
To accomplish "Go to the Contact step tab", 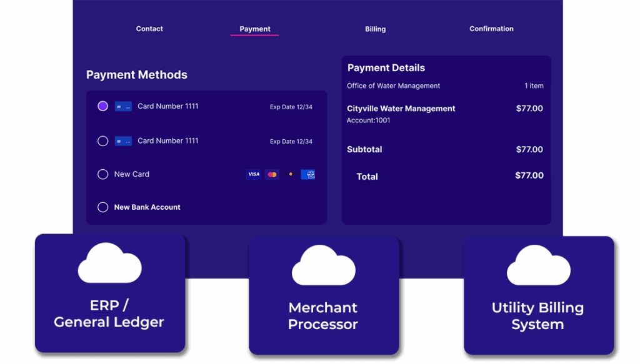I will click(x=149, y=29).
